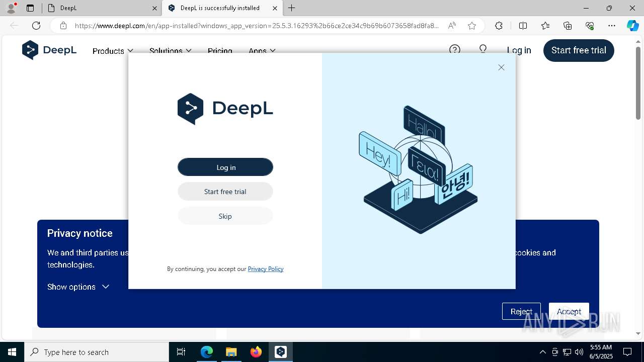This screenshot has width=644, height=362.
Task: Click the page vertical scrollbar thumb
Action: (x=638, y=83)
